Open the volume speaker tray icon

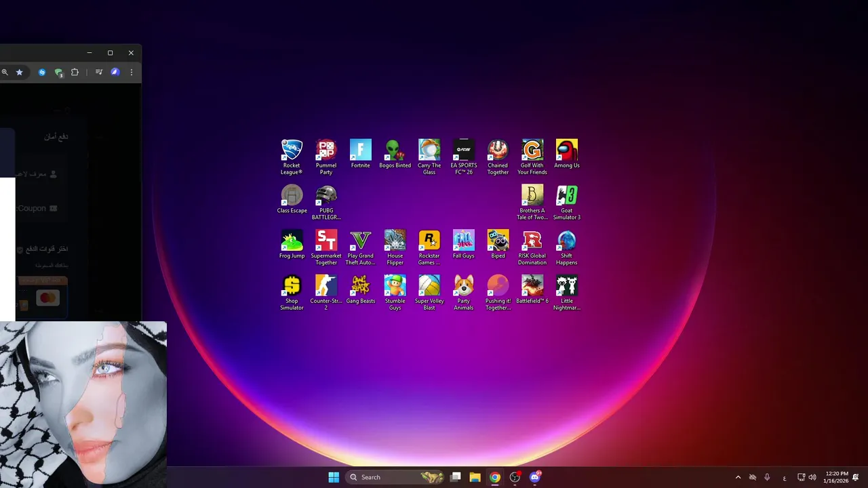click(812, 477)
